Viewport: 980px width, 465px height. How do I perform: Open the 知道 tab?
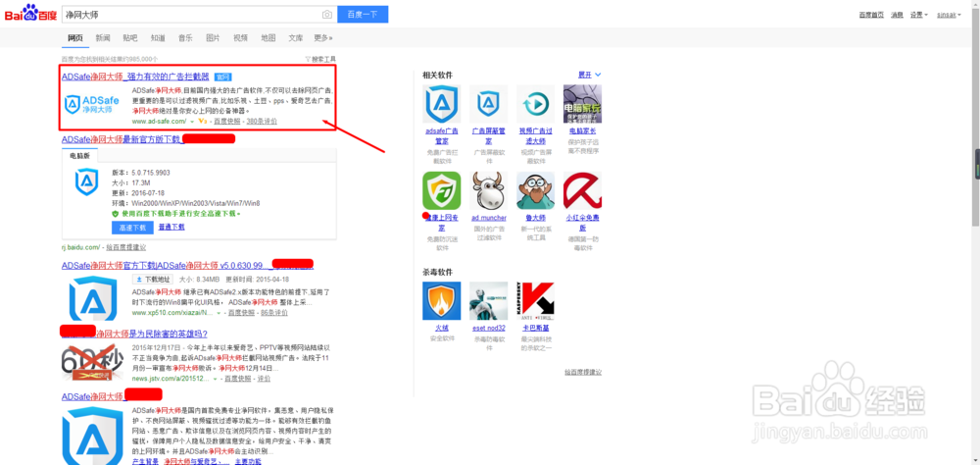pyautogui.click(x=158, y=38)
